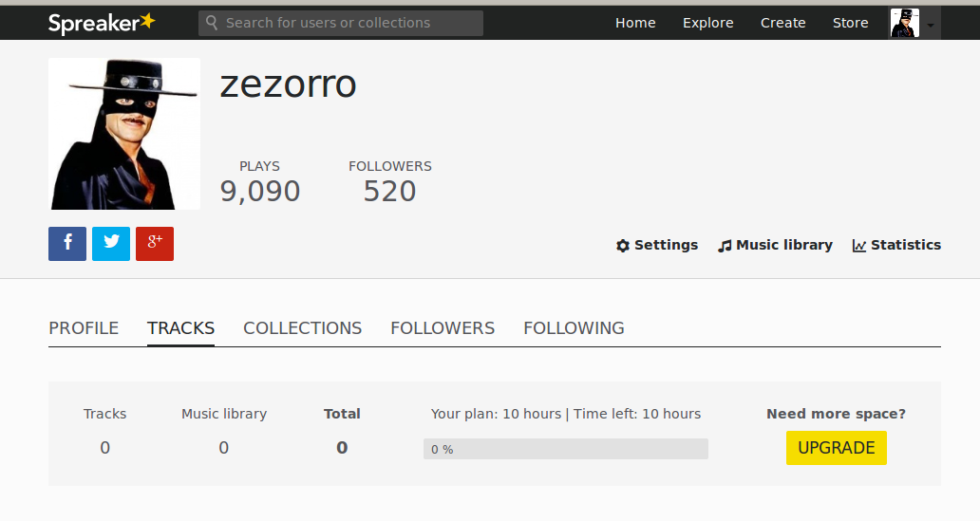This screenshot has width=980, height=521.
Task: Go to Home in the top navigation
Action: (x=635, y=23)
